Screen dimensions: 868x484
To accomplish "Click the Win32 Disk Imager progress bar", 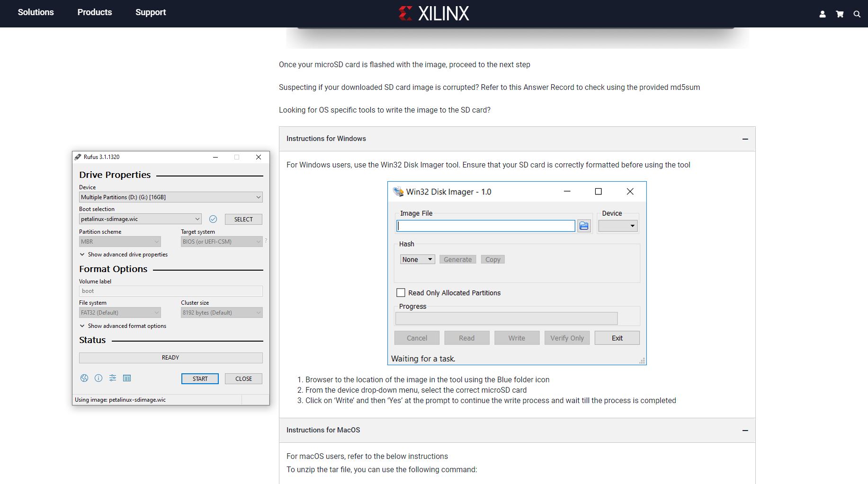I will click(x=506, y=318).
